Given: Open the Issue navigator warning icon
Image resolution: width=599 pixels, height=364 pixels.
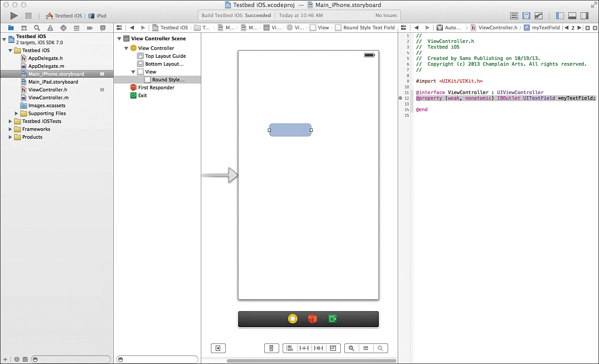Looking at the screenshot, I should click(x=50, y=28).
